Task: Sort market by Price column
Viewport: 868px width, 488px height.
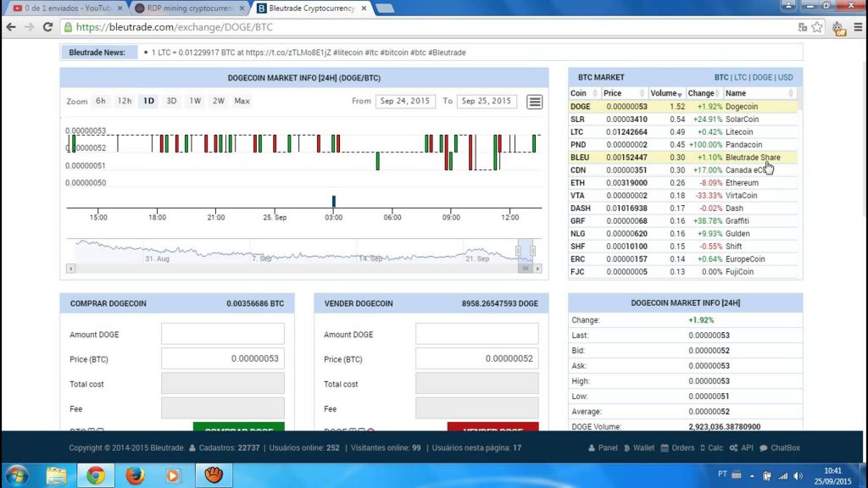Action: 624,93
